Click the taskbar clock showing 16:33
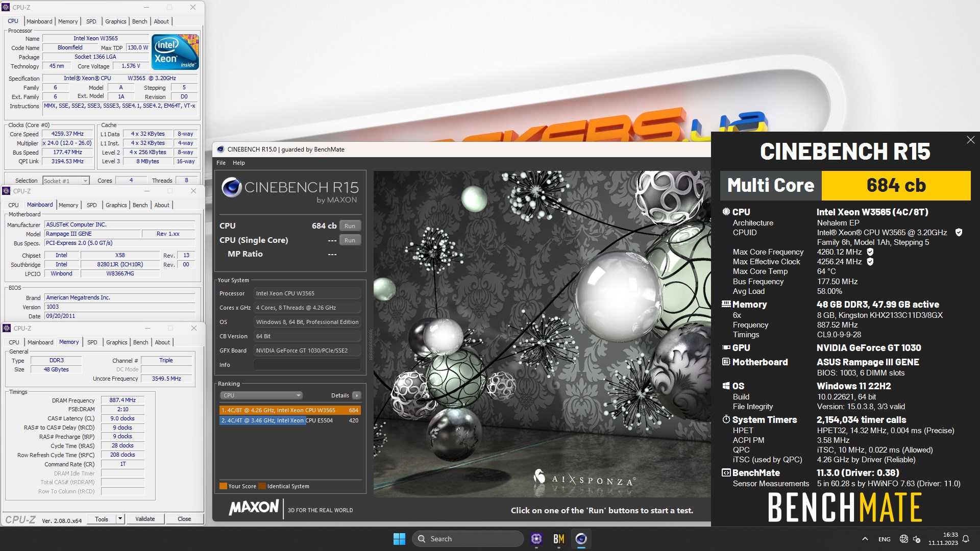 click(943, 539)
